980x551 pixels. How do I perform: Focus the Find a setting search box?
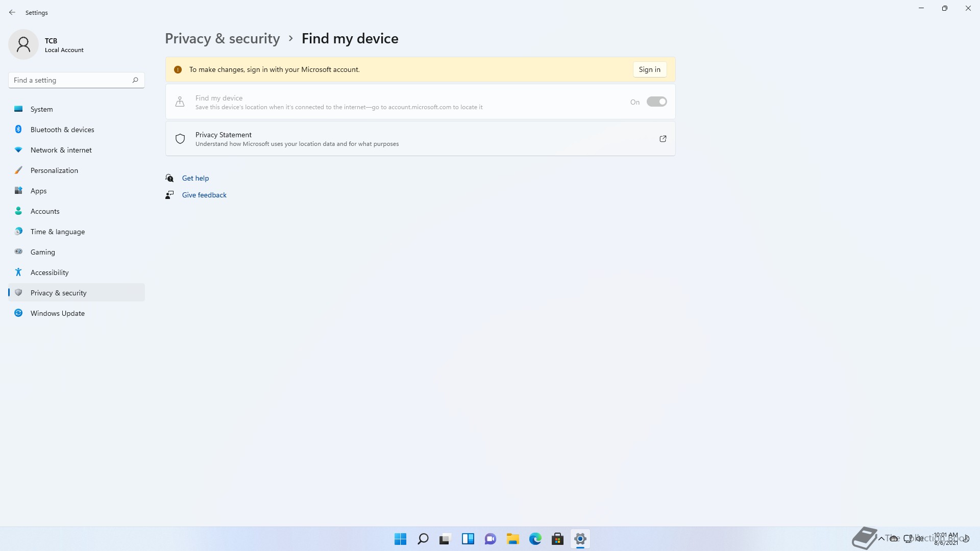[x=77, y=80]
